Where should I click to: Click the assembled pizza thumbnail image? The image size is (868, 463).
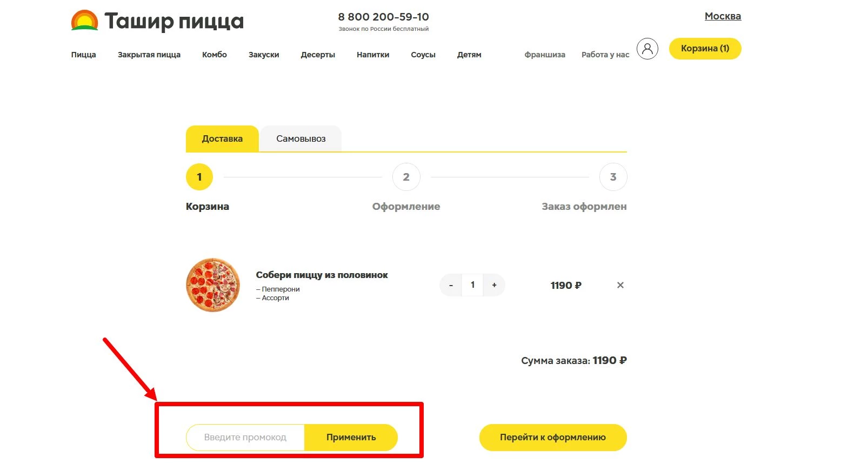[x=213, y=285]
